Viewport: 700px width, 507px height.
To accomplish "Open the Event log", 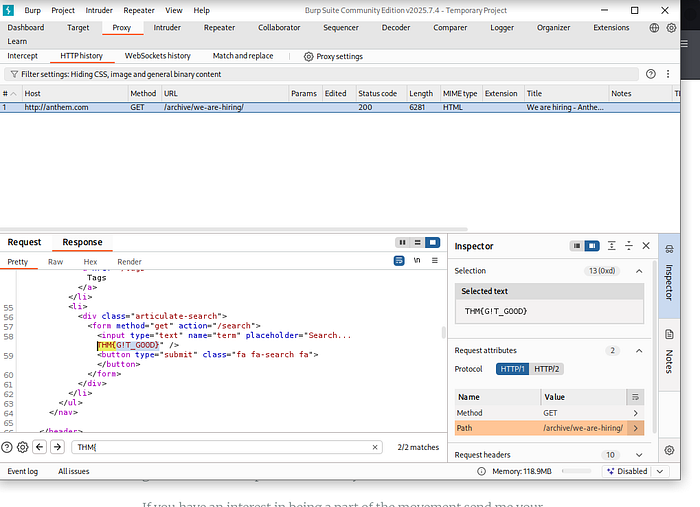I will 23,471.
